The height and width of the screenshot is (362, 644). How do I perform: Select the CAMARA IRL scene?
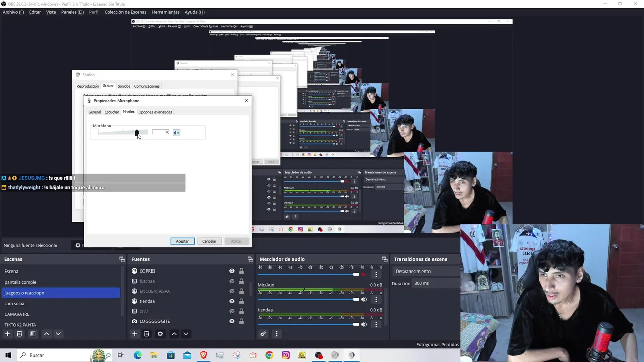pos(60,314)
